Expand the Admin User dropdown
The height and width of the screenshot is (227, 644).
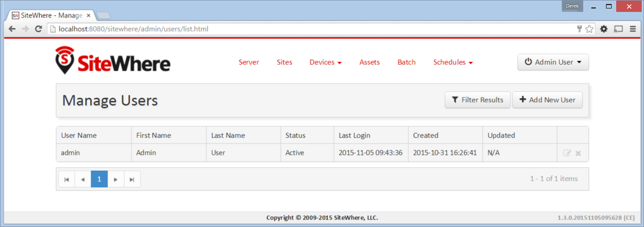553,62
